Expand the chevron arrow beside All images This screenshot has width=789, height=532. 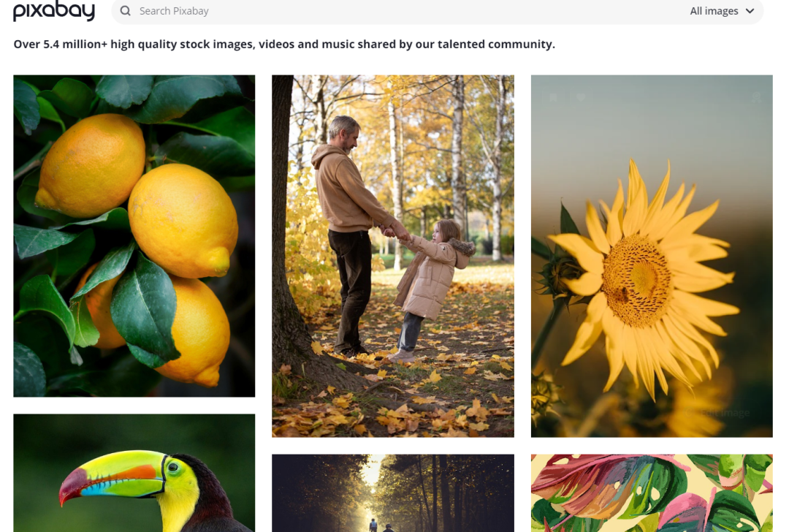[x=750, y=11]
